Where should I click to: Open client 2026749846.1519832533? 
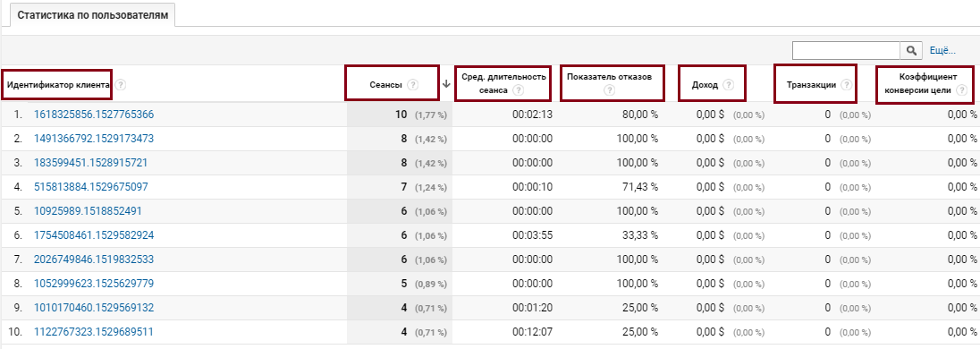click(94, 259)
